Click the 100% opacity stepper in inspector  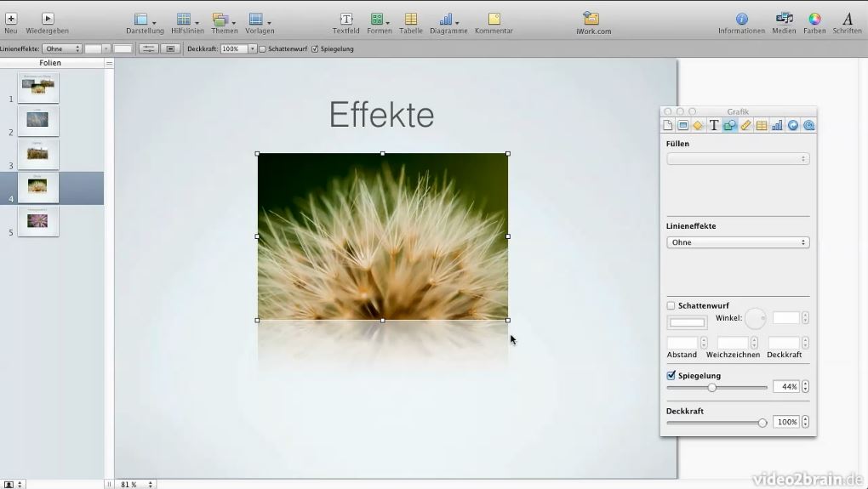click(805, 422)
